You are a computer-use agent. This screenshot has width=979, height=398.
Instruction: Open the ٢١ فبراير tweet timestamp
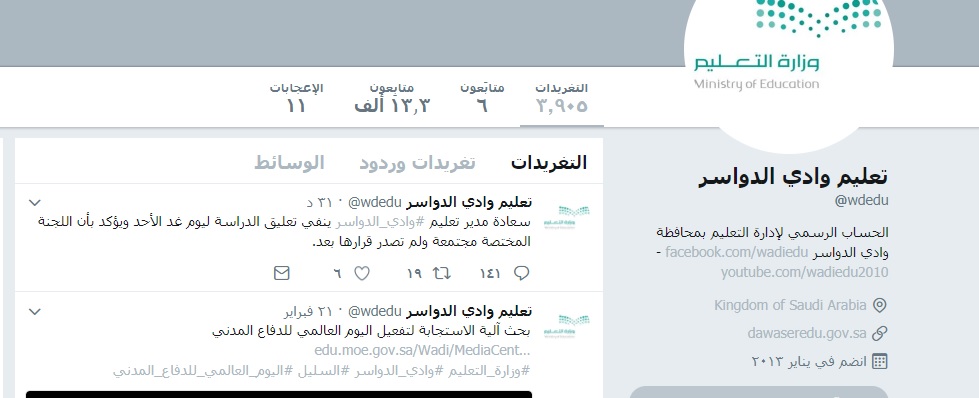pyautogui.click(x=309, y=312)
